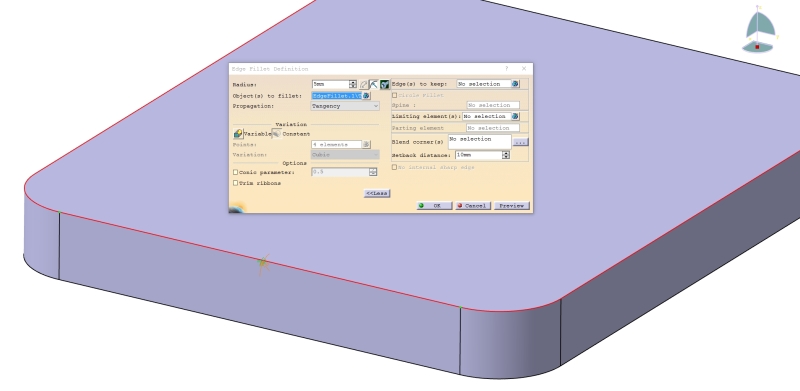
Task: Click the Cancel button
Action: 473,206
